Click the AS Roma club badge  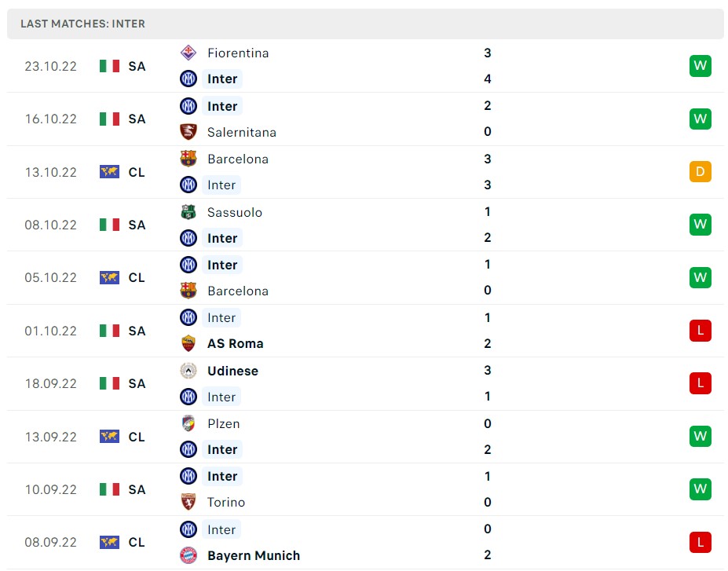click(x=188, y=344)
